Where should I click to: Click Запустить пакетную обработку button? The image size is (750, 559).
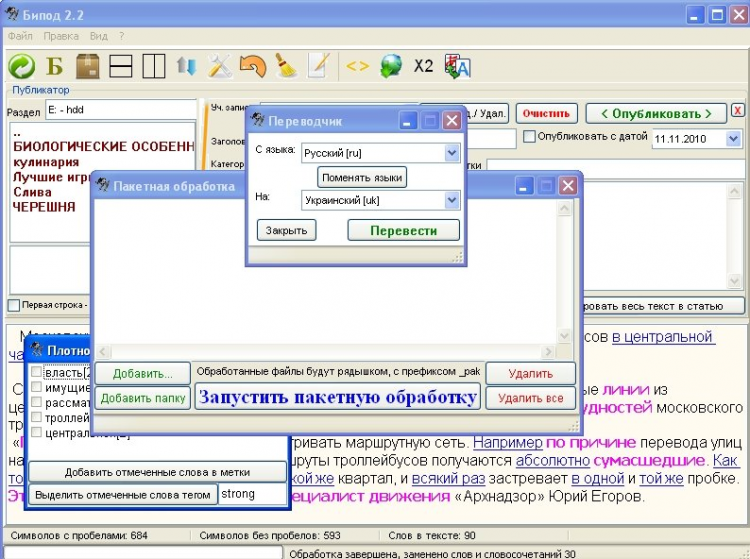pyautogui.click(x=338, y=397)
